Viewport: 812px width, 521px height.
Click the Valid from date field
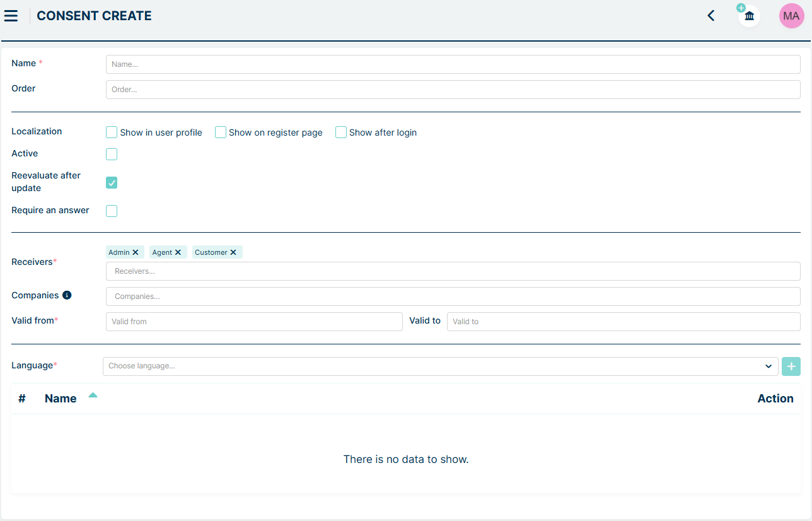pos(253,322)
